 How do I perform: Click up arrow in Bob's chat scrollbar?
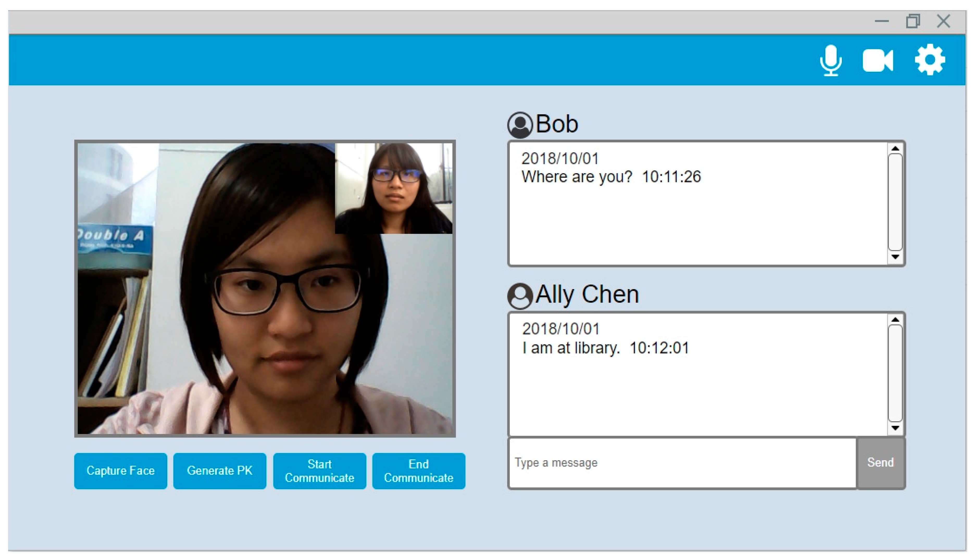pyautogui.click(x=895, y=149)
